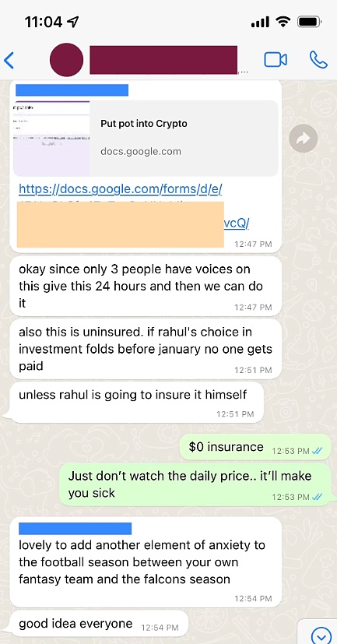Viewport: 337px width, 644px height.
Task: Tap the blue sender name above 'lovely to add'
Action: (75, 529)
